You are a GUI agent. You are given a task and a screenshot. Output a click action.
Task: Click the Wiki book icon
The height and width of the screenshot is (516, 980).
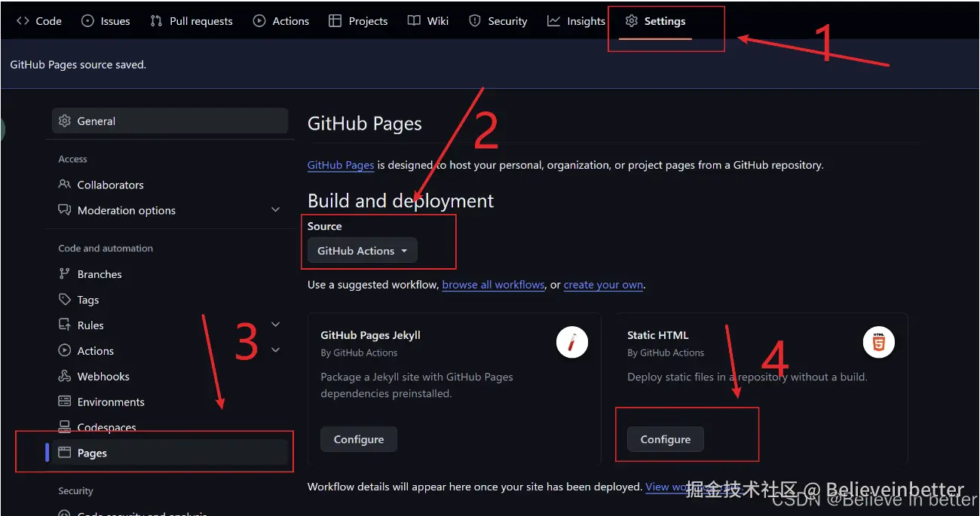click(x=414, y=21)
